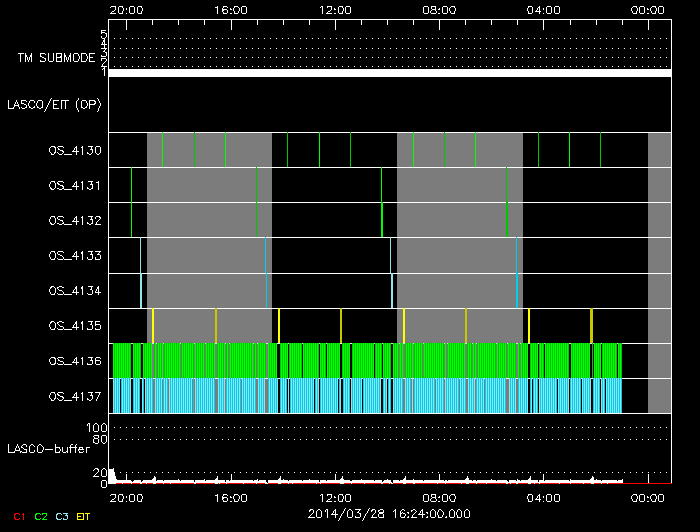Pick the OS_4132 row label
The image size is (700, 532).
click(74, 221)
